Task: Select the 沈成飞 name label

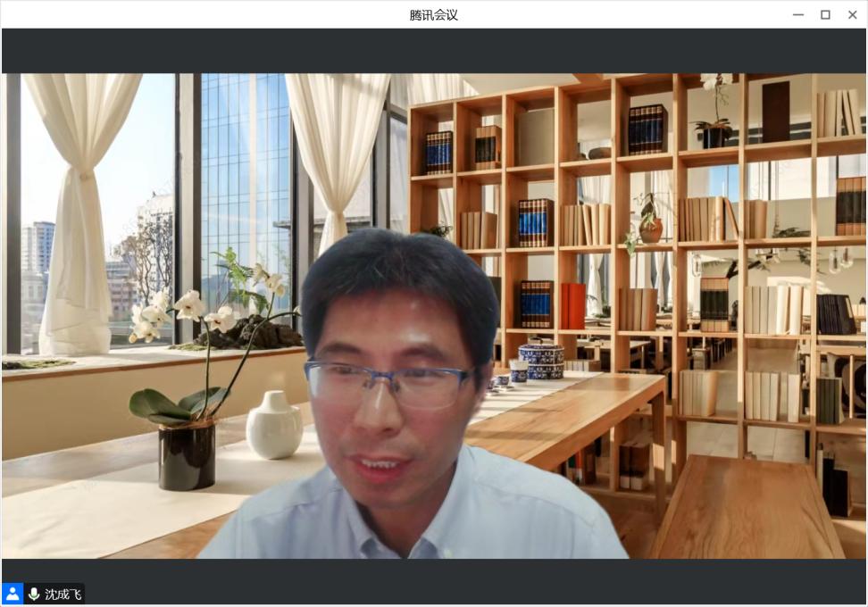Action: (x=63, y=595)
